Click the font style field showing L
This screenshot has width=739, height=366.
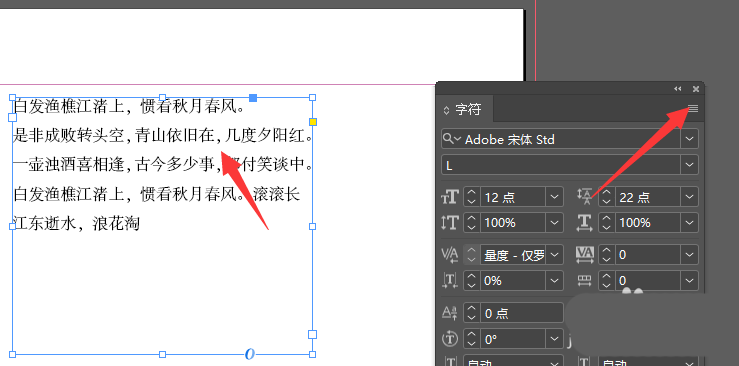tap(561, 165)
